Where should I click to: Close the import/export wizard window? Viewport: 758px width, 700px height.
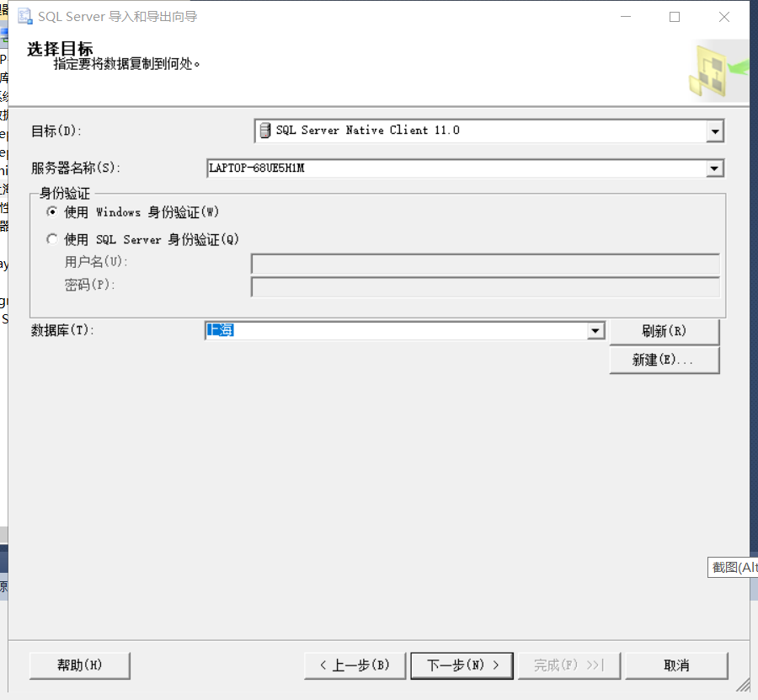click(x=723, y=17)
